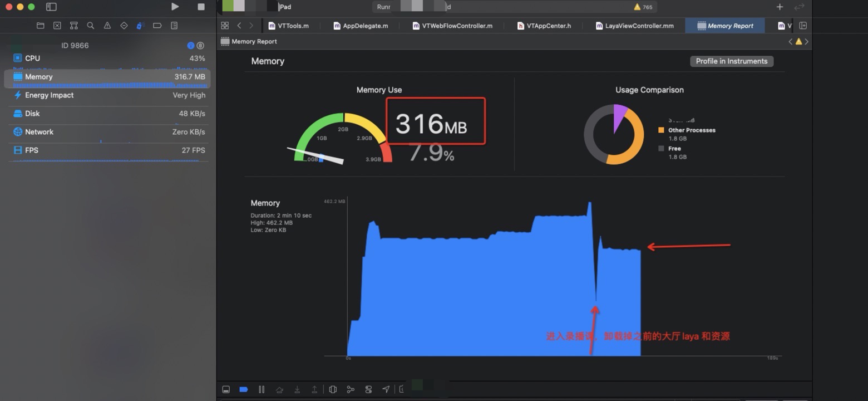Open the Find navigator magnifier icon
868x401 pixels.
coord(90,26)
